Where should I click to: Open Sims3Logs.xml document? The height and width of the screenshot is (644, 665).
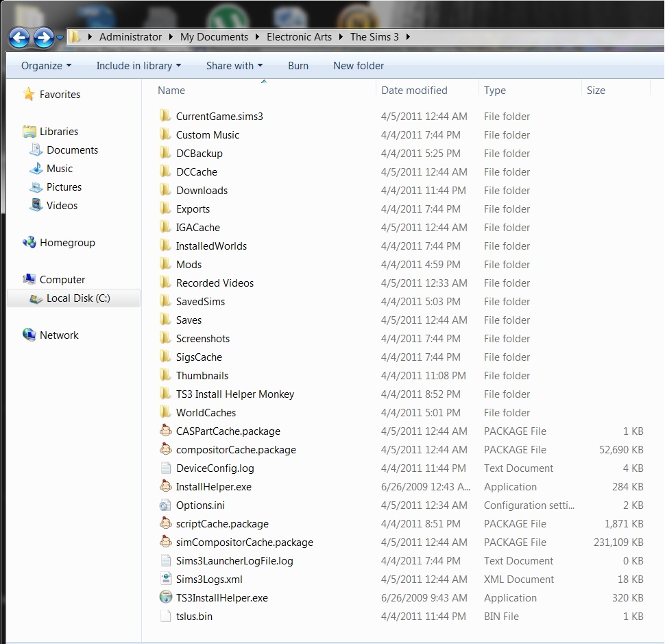click(209, 579)
